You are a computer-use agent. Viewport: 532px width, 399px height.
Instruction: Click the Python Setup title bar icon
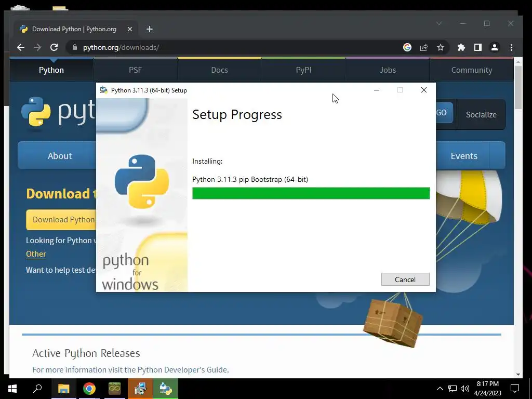pyautogui.click(x=103, y=90)
